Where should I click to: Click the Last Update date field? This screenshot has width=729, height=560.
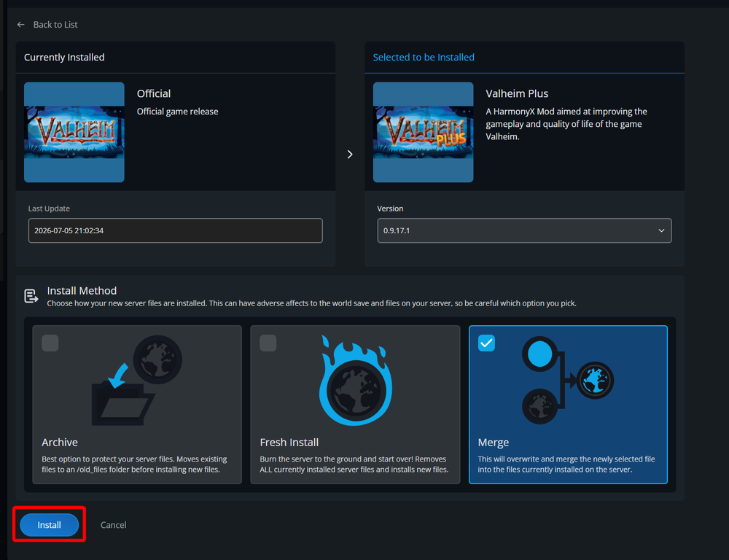pyautogui.click(x=175, y=230)
